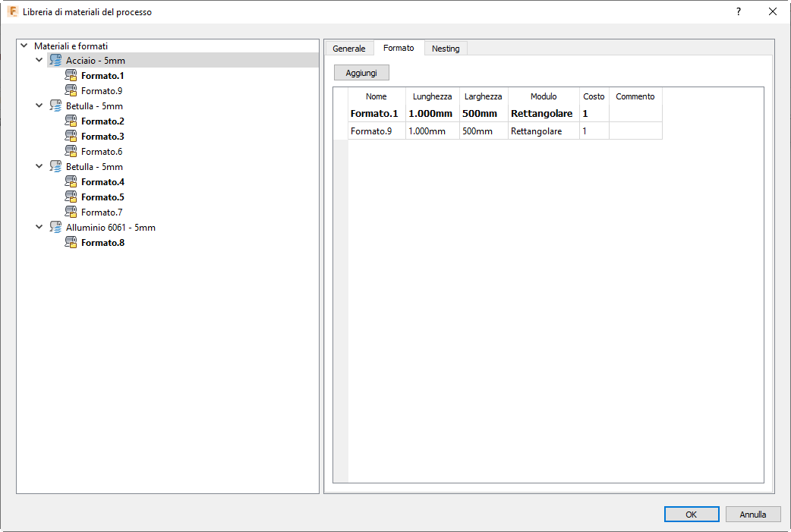Collapse the Acciaio - 5mm node
Image resolution: width=791 pixels, height=532 pixels.
pos(39,60)
